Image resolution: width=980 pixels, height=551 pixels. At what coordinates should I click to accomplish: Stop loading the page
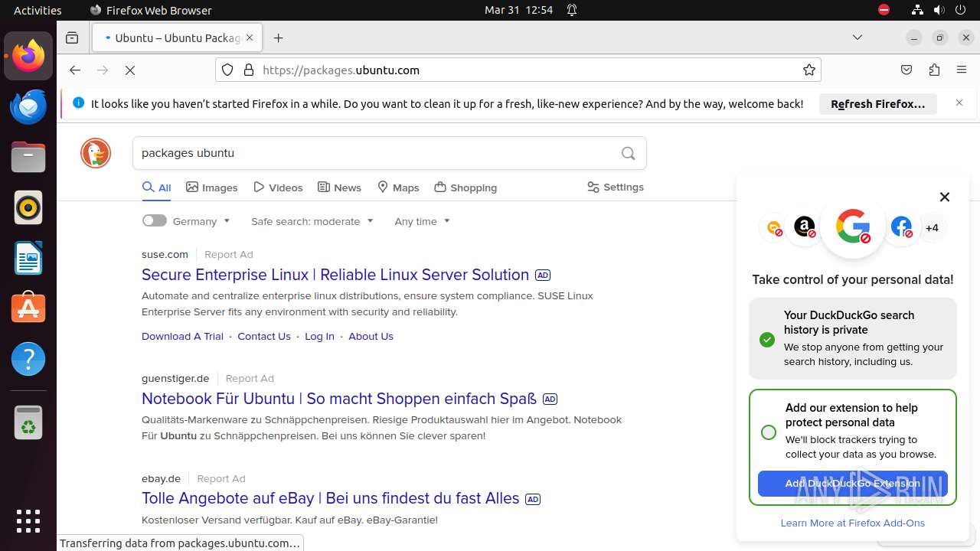coord(130,70)
